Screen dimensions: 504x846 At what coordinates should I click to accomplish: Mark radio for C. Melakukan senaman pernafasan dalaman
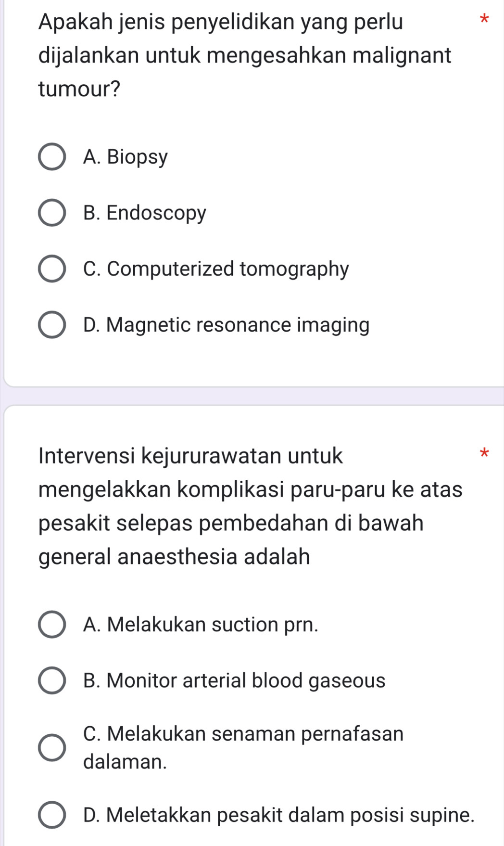pos(52,747)
